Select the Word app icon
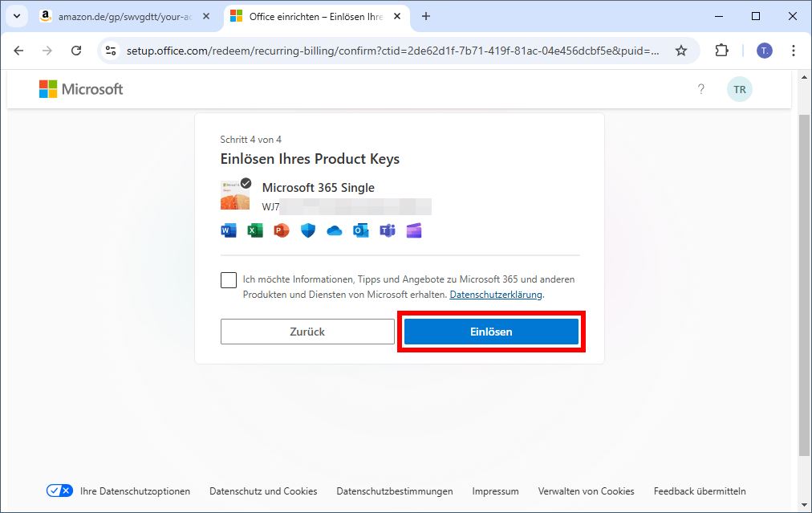 point(227,230)
